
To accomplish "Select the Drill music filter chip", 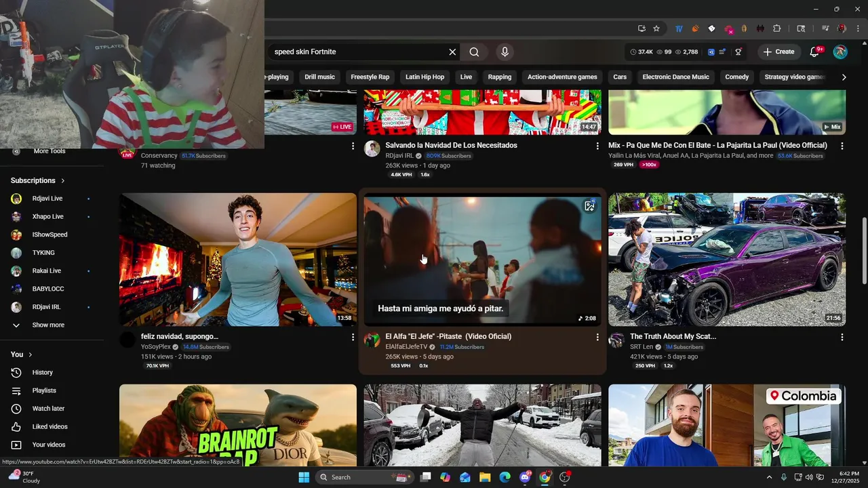I will pyautogui.click(x=319, y=77).
